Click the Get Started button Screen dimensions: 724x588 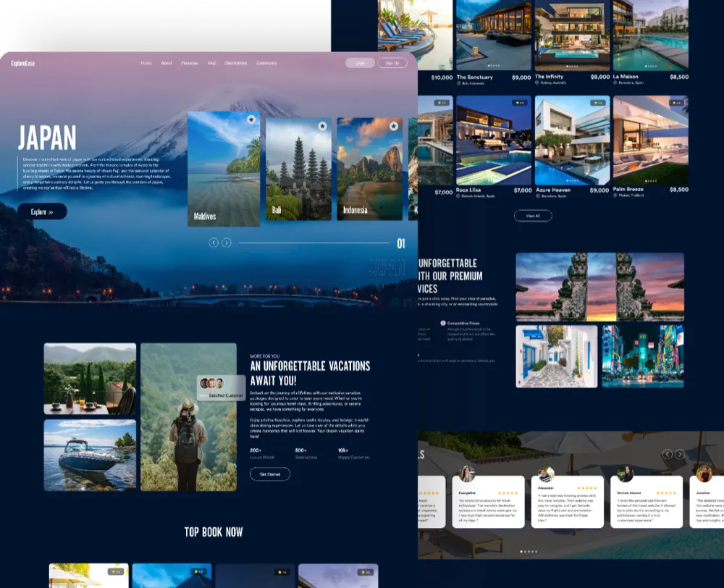(x=270, y=474)
